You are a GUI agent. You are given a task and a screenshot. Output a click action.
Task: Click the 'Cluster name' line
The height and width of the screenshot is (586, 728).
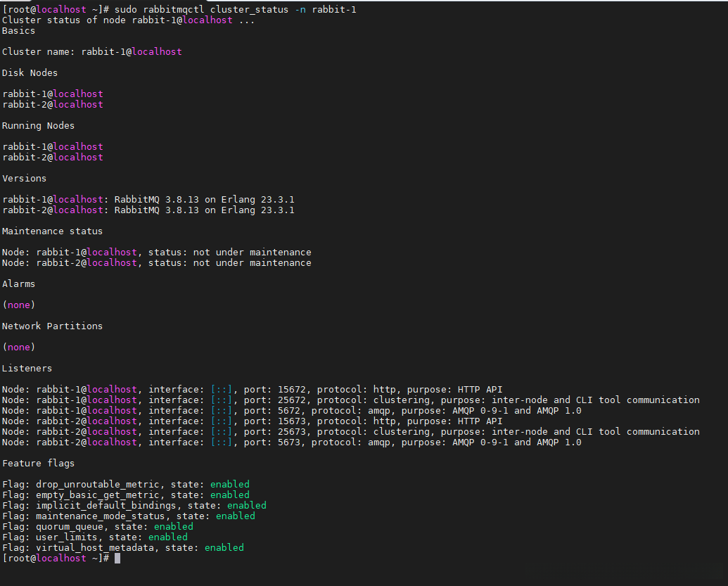point(92,52)
